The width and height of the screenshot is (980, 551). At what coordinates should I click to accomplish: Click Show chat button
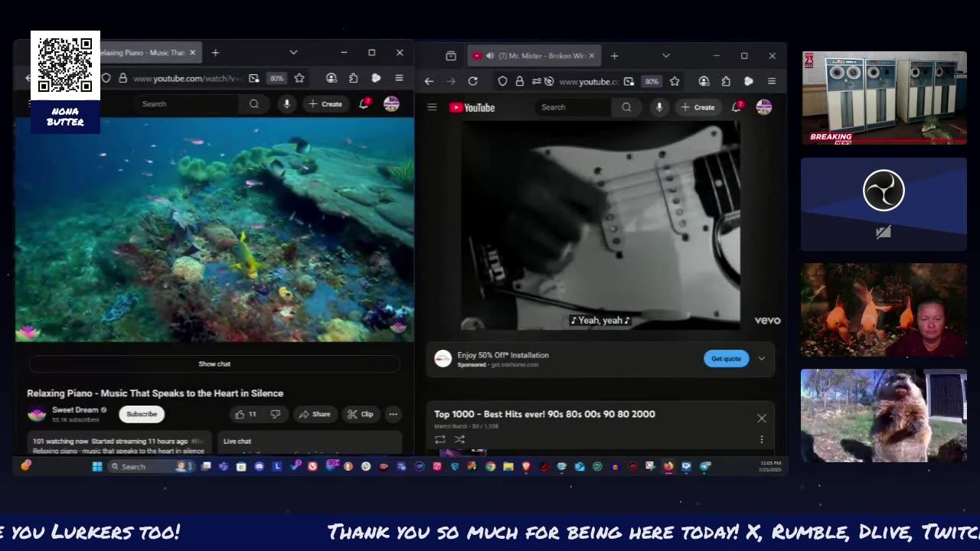tap(214, 364)
